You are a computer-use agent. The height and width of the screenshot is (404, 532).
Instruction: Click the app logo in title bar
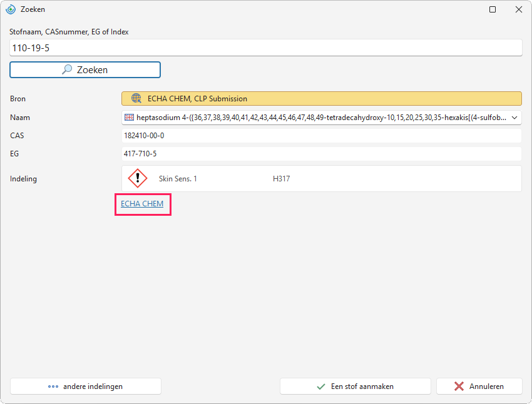(11, 9)
